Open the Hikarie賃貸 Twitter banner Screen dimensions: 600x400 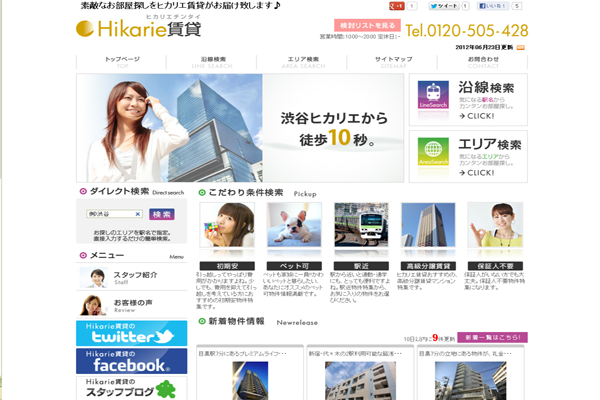tap(131, 333)
